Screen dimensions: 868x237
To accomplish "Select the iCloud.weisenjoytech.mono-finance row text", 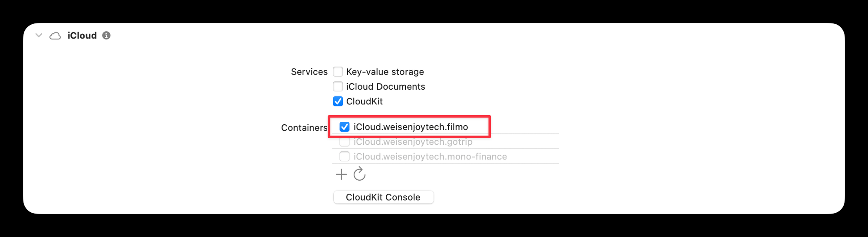I will tap(430, 156).
